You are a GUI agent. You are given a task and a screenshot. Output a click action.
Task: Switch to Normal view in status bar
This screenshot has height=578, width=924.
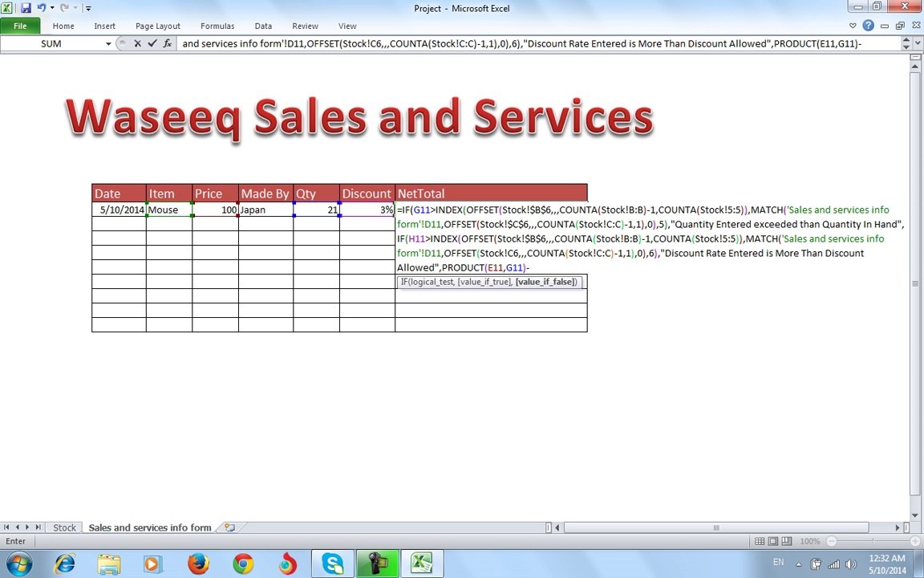(760, 541)
